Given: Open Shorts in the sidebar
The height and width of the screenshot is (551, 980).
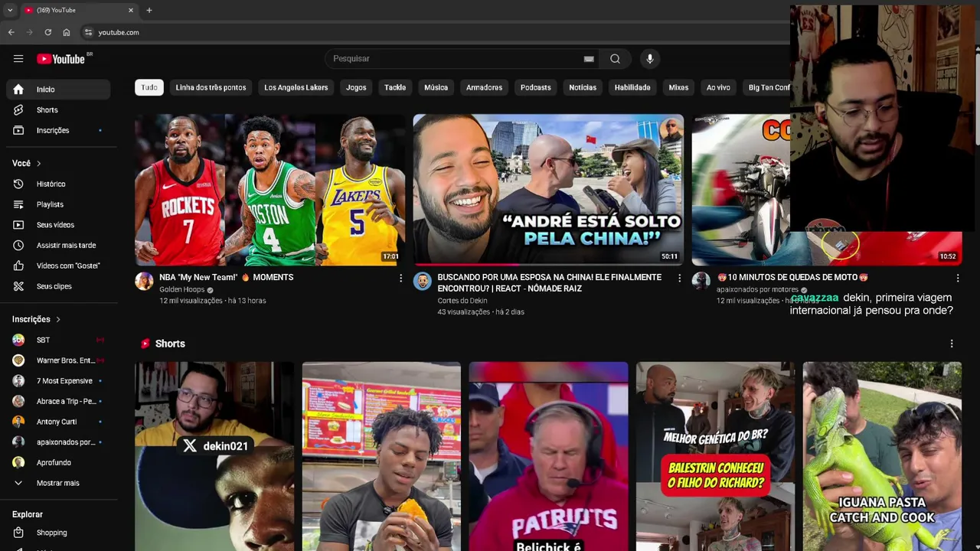Looking at the screenshot, I should (x=58, y=110).
